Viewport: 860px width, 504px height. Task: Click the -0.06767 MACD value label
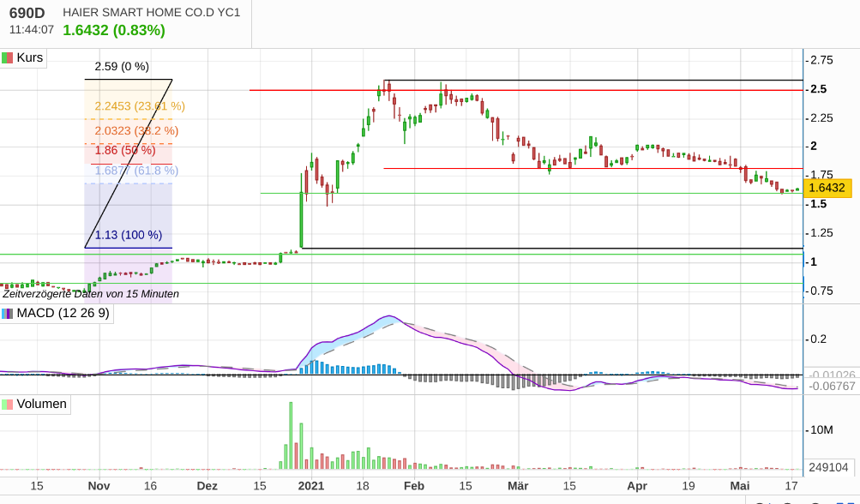coord(833,387)
